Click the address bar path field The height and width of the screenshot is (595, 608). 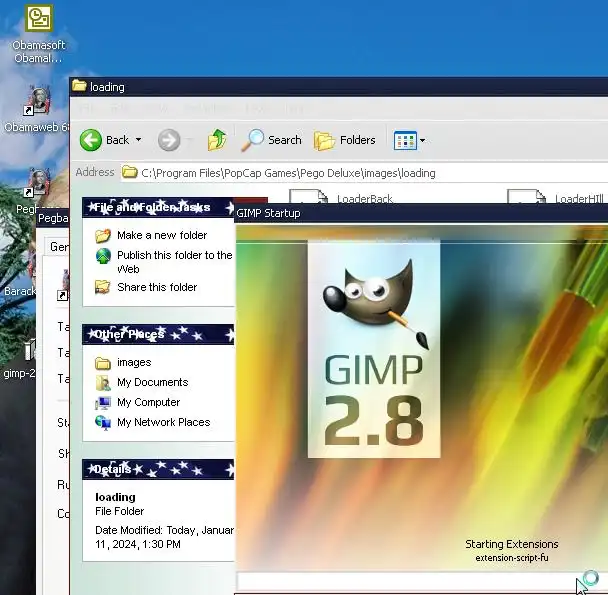[364, 173]
